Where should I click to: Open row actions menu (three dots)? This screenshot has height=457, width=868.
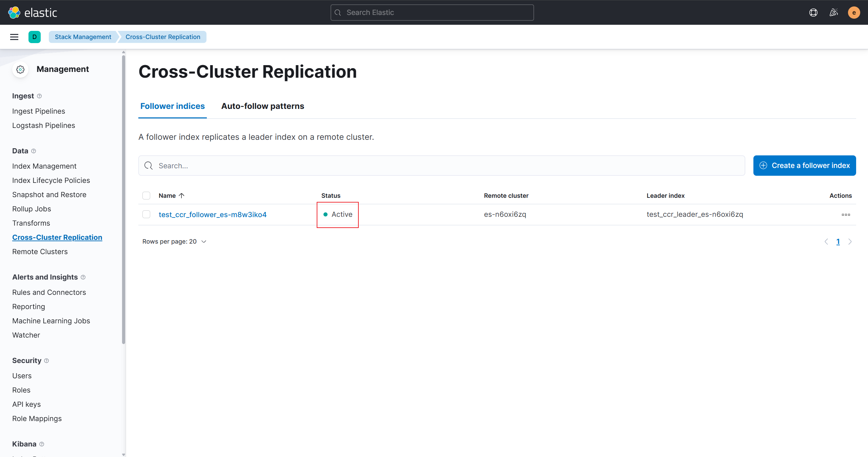pos(846,214)
